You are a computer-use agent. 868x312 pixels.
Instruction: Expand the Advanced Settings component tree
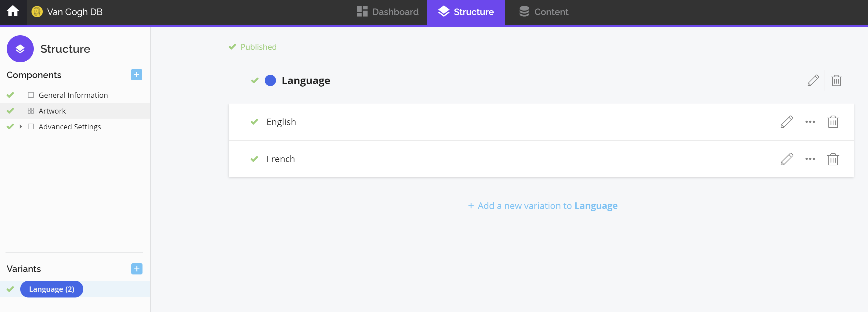point(20,127)
